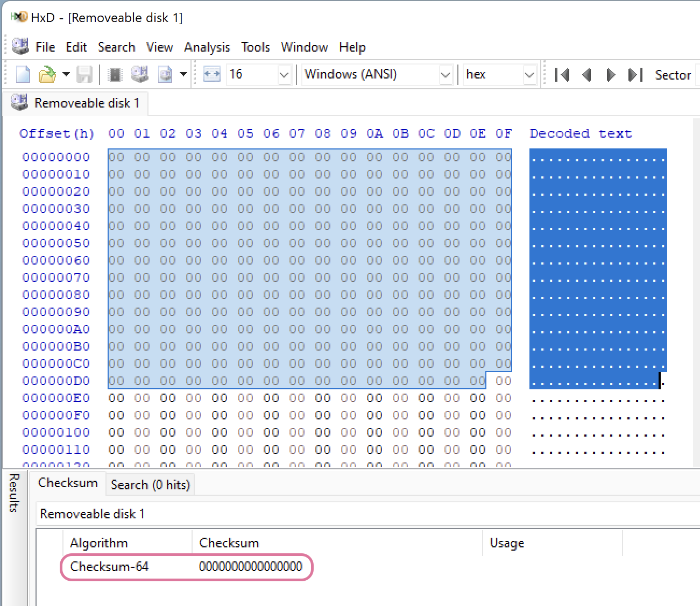Image resolution: width=700 pixels, height=606 pixels.
Task: Switch to the Checksum results tab
Action: coord(68,483)
